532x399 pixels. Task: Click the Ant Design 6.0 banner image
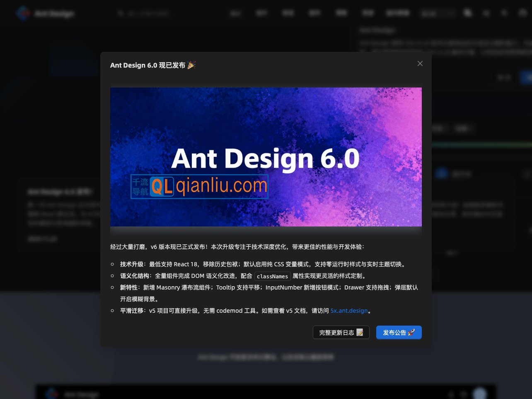[x=266, y=157]
